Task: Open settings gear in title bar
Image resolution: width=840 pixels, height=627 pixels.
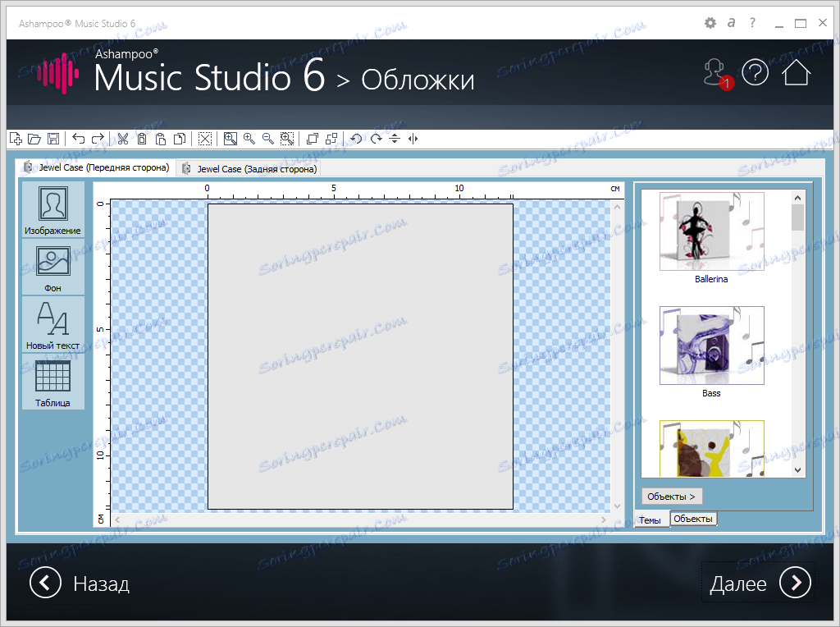Action: pos(710,23)
